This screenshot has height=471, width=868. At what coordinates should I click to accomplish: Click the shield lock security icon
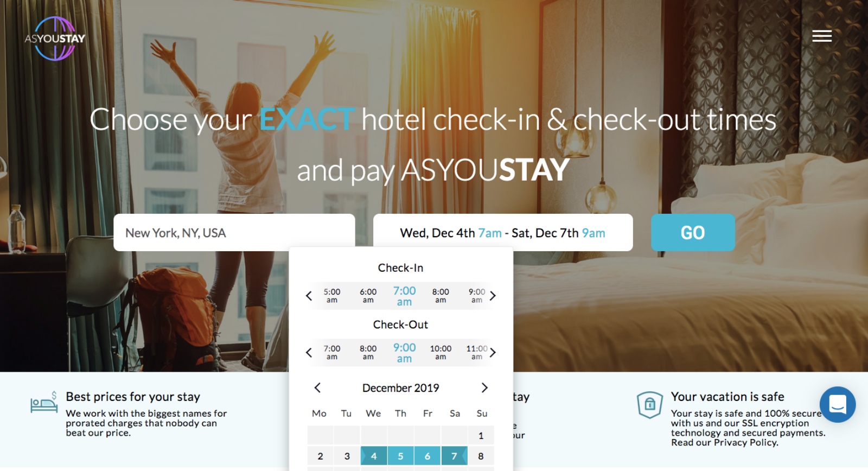[x=650, y=405]
